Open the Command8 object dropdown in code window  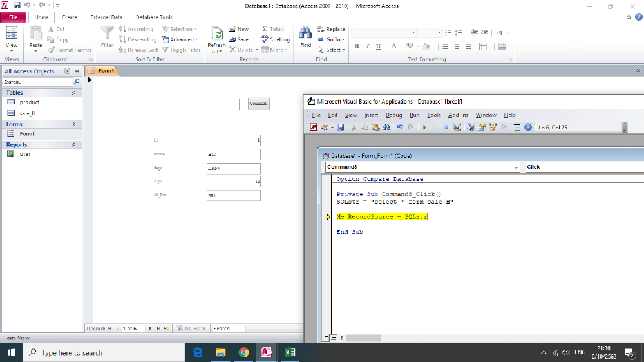click(516, 167)
